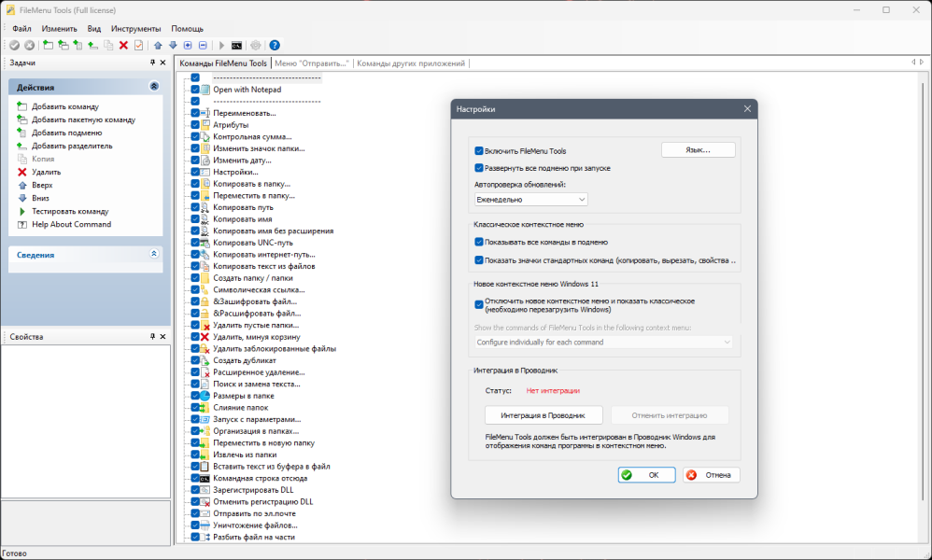Click the red X icon beside Удалить in Действия
Viewport: 932px width, 560px height.
[22, 173]
